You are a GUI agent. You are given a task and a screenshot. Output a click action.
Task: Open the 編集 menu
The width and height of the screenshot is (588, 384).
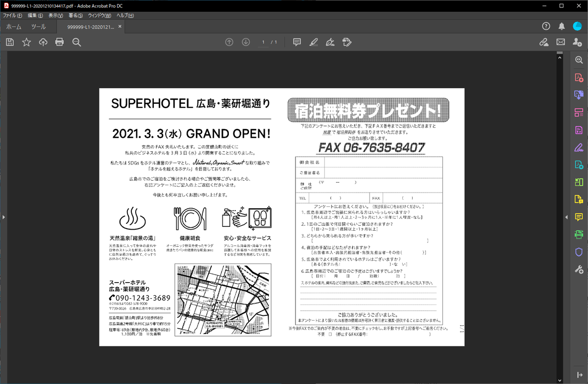click(x=35, y=16)
